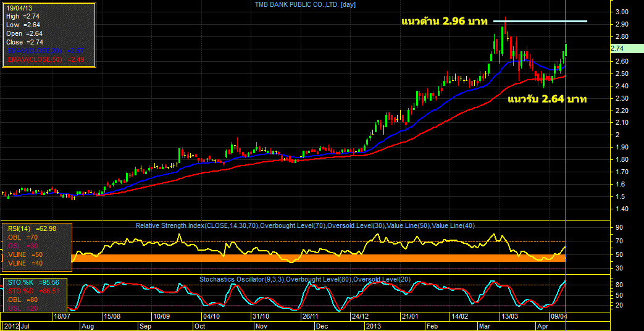The height and width of the screenshot is (331, 644).
Task: Select the Dec month label
Action: click(322, 326)
